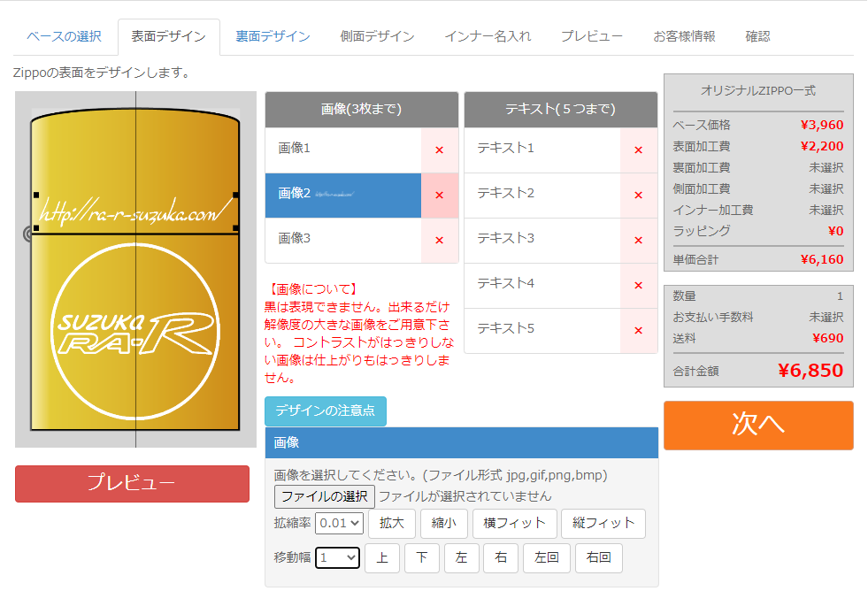Click the red プレビュー button
Screen dimensions: 868x591
tap(132, 483)
